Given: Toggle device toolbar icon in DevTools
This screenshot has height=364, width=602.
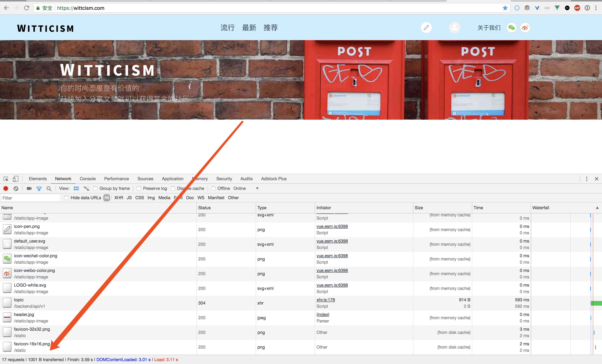Looking at the screenshot, I should (15, 179).
